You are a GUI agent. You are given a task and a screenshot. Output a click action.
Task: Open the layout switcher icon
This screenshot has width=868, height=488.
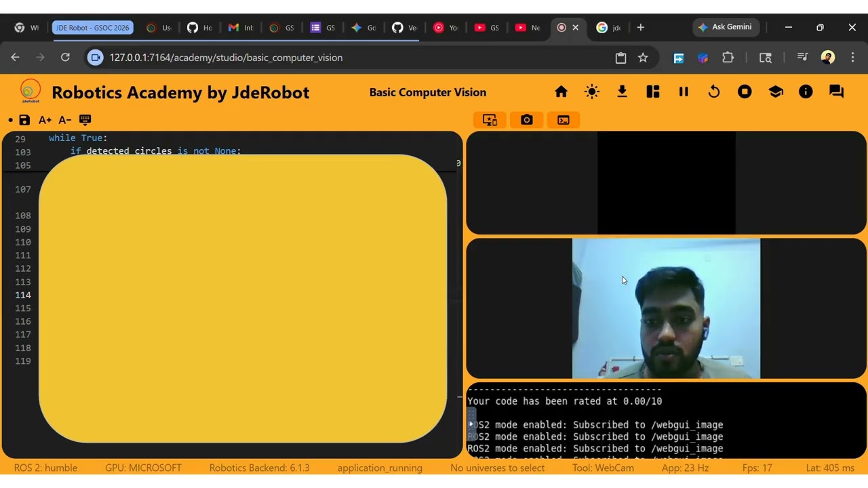click(x=653, y=91)
